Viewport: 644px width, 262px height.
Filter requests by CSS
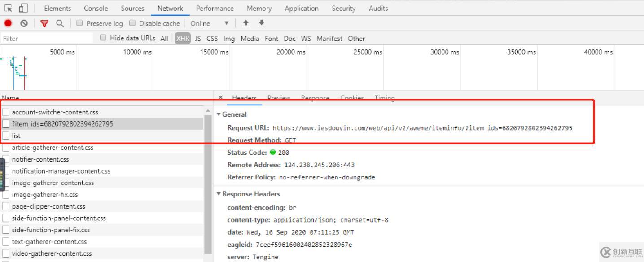point(212,39)
